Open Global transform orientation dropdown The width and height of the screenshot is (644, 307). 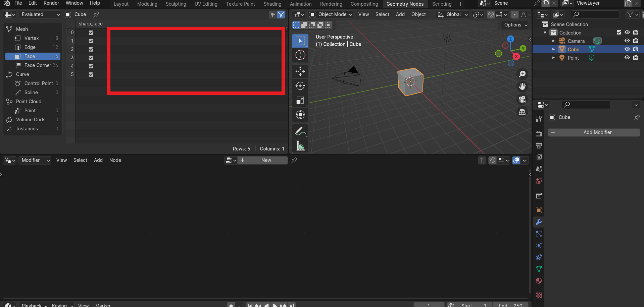coord(452,14)
